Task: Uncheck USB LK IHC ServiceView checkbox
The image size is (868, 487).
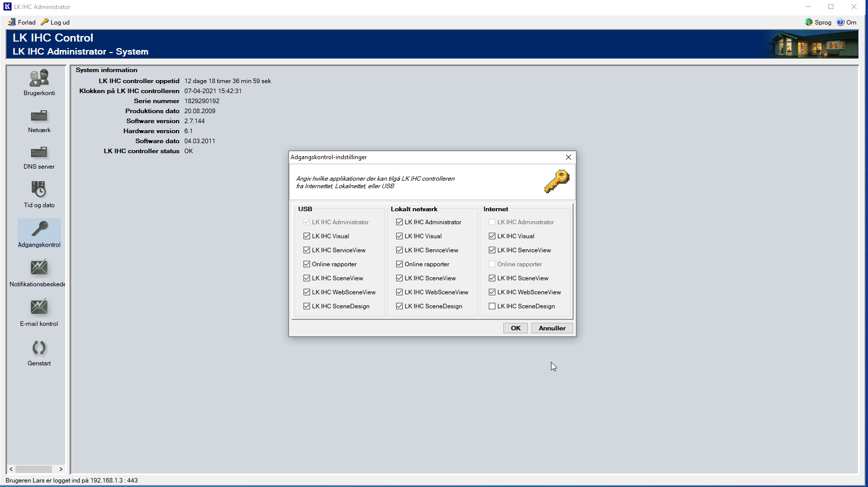Action: (307, 250)
